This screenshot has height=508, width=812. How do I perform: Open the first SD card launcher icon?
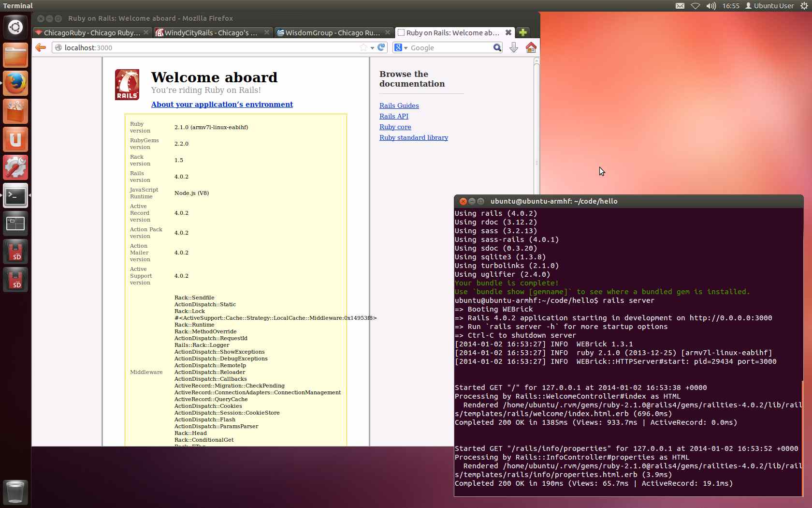click(x=15, y=252)
